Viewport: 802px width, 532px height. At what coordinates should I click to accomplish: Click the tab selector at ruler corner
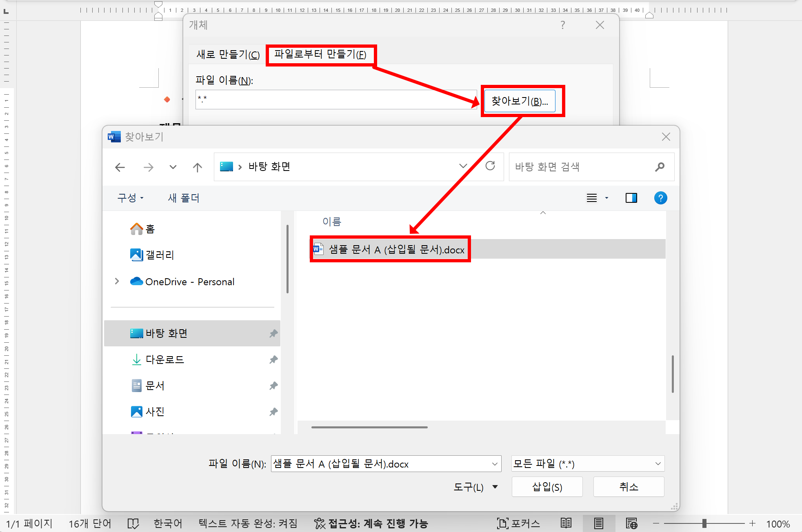(6, 11)
